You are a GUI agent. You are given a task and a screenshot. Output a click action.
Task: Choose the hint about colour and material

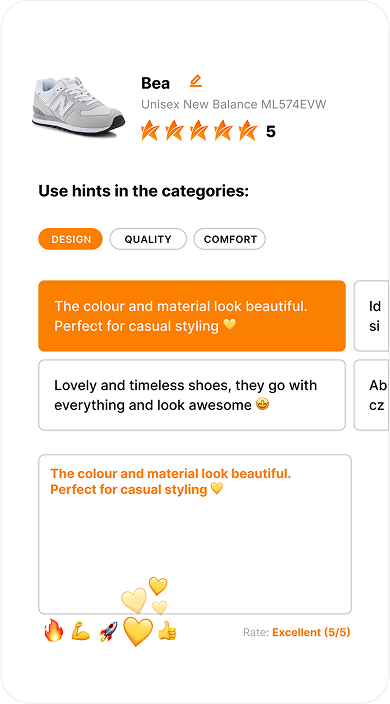[x=192, y=316]
